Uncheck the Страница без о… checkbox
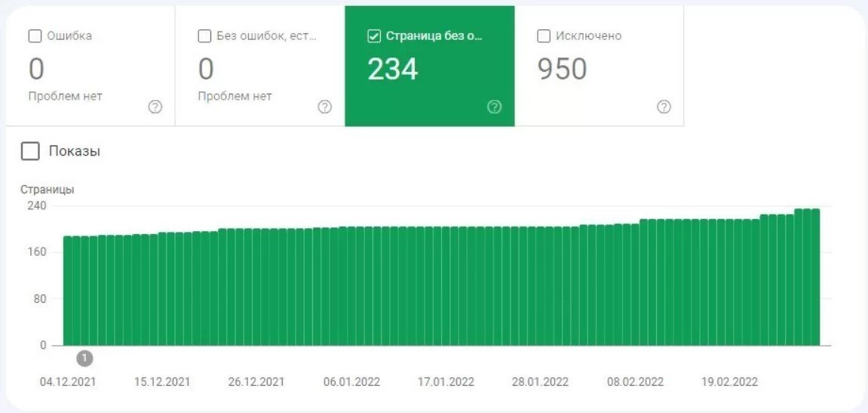The width and height of the screenshot is (868, 413). [374, 36]
